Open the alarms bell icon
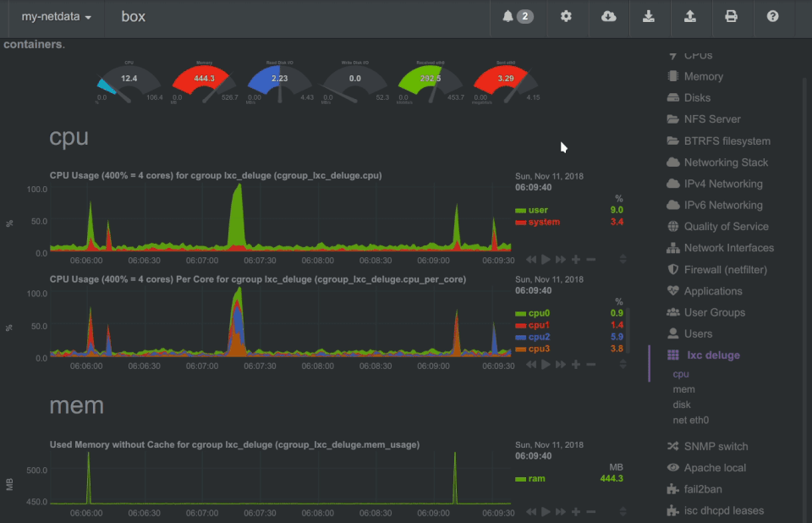Image resolution: width=812 pixels, height=523 pixels. (518, 17)
